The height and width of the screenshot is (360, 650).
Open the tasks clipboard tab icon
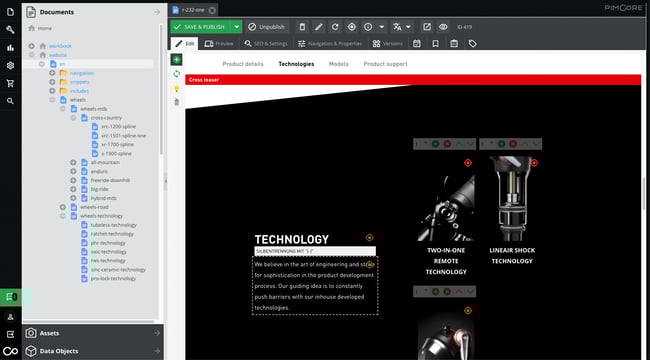click(x=454, y=44)
